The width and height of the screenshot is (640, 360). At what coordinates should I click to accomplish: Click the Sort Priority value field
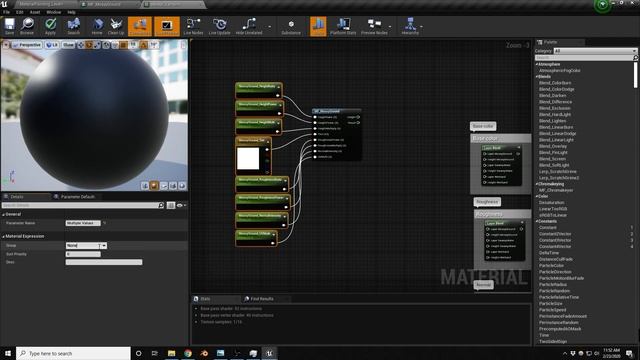(x=83, y=254)
